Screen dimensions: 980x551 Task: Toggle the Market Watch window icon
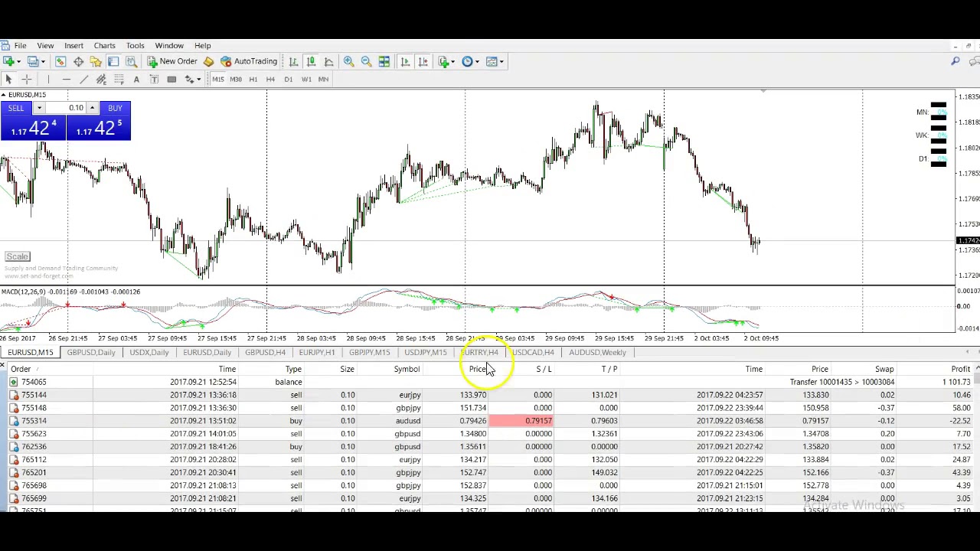point(60,61)
